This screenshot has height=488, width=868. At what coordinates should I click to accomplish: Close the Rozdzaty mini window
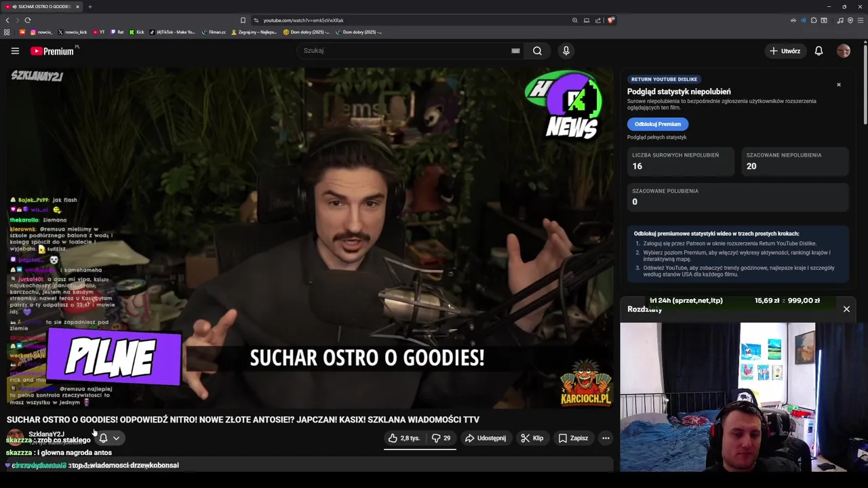(x=846, y=309)
